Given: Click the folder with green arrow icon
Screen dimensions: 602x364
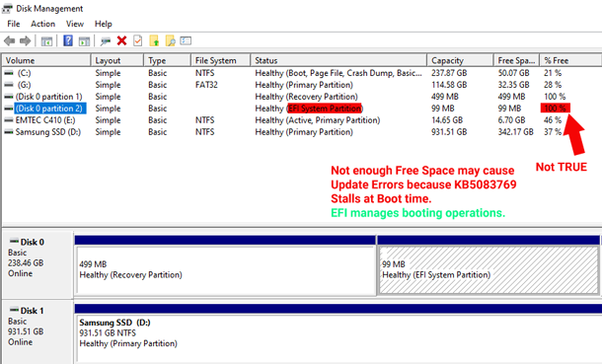Looking at the screenshot, I should click(x=154, y=40).
